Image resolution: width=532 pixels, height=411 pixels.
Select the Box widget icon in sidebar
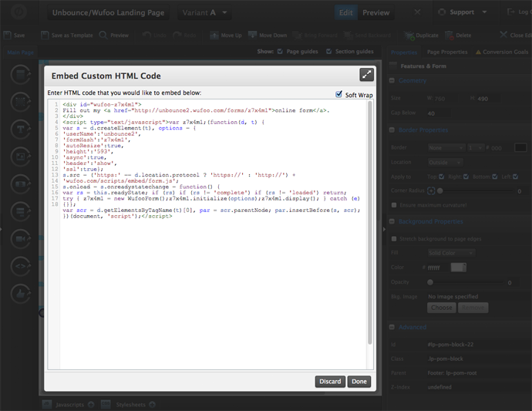(20, 102)
